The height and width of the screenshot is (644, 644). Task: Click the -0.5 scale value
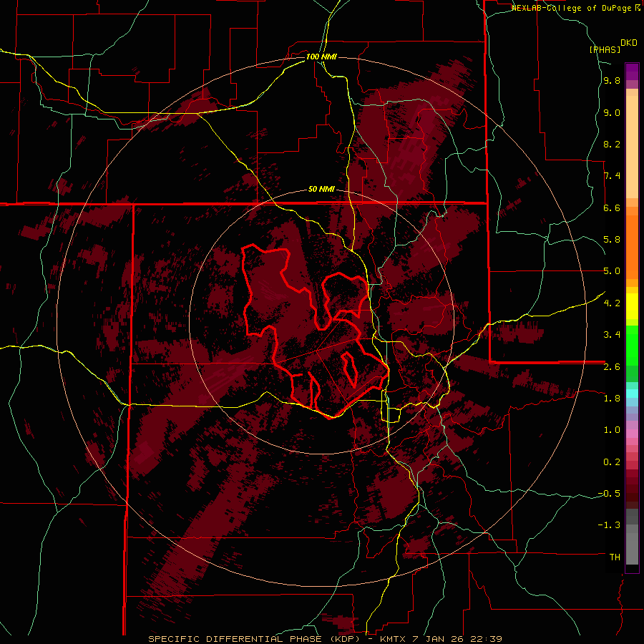coord(609,494)
